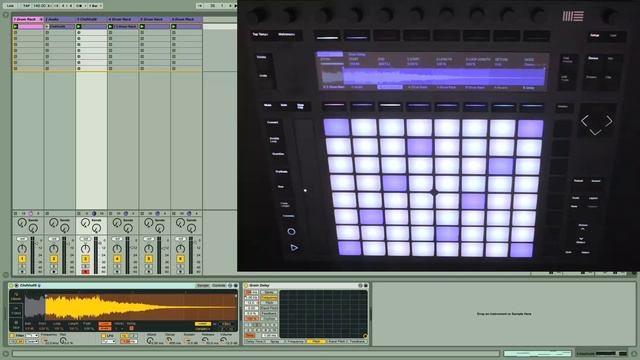640x360 pixels.
Task: Toggle track 5 activator button
Action: pyautogui.click(x=149, y=259)
